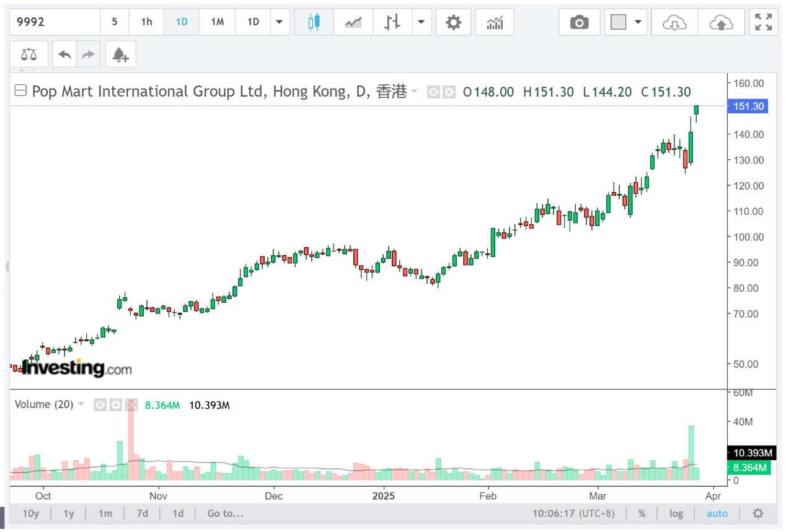Screen dimensions: 786x532
Task: Open Pop Mart series format gear icon
Action: coord(448,92)
